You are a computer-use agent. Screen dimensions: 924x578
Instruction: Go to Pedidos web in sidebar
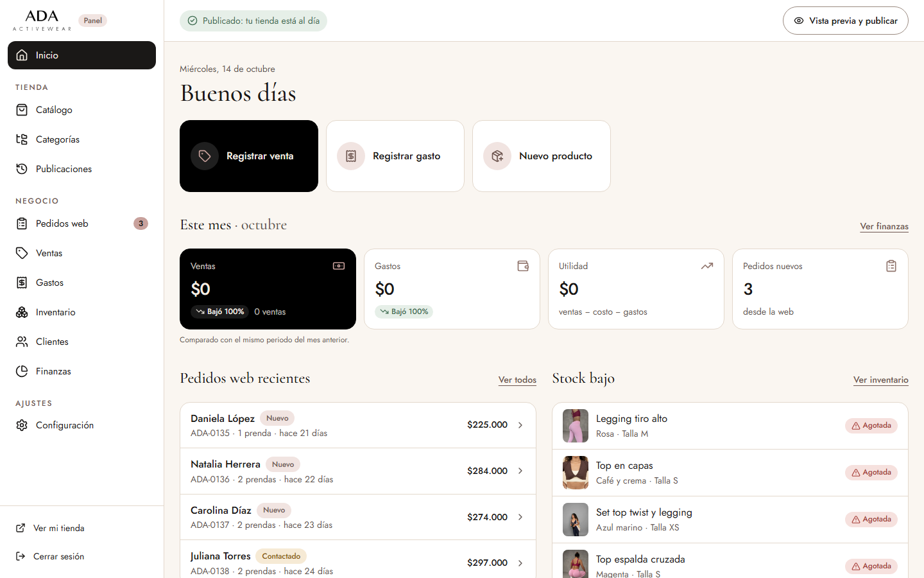(81, 223)
